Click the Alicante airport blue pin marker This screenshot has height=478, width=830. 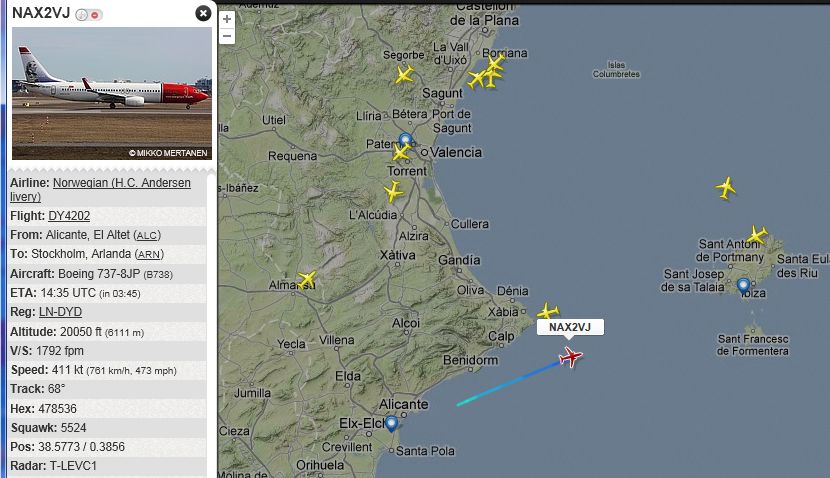pos(391,424)
